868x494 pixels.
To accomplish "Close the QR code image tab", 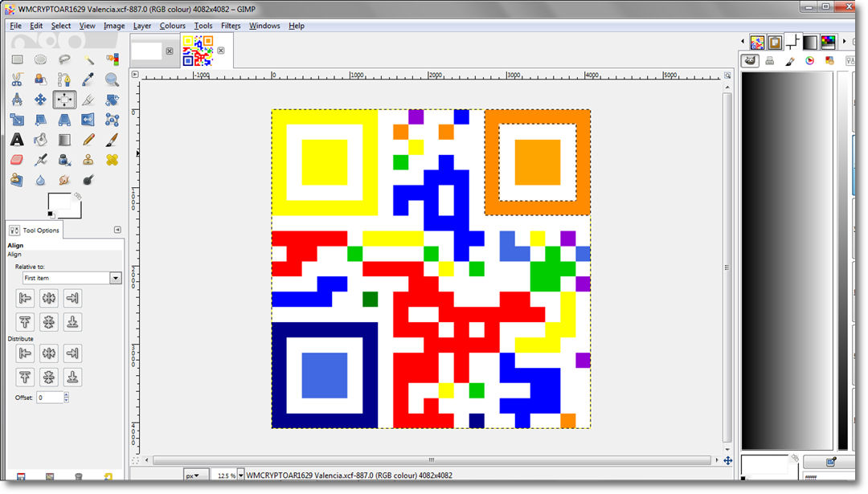I will [221, 51].
